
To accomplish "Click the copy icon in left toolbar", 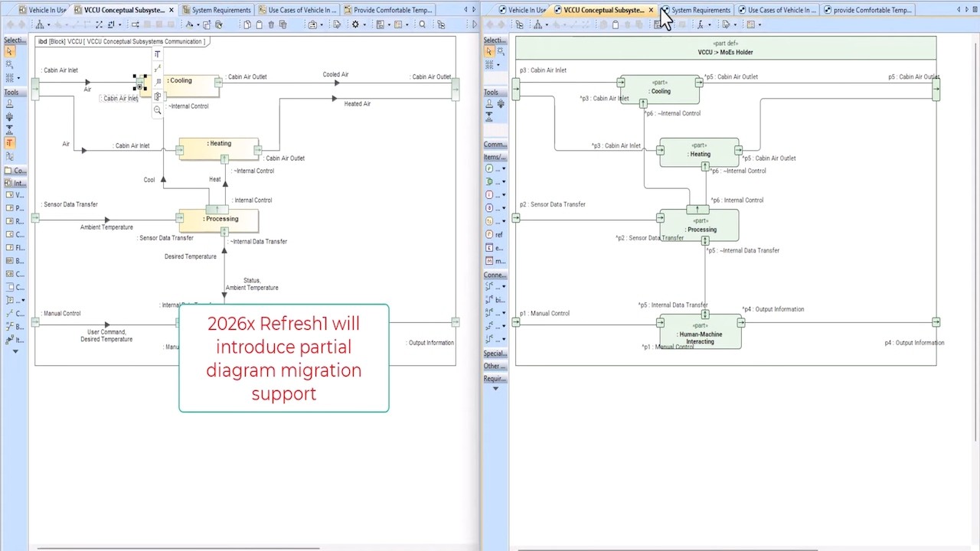I will coord(247,24).
